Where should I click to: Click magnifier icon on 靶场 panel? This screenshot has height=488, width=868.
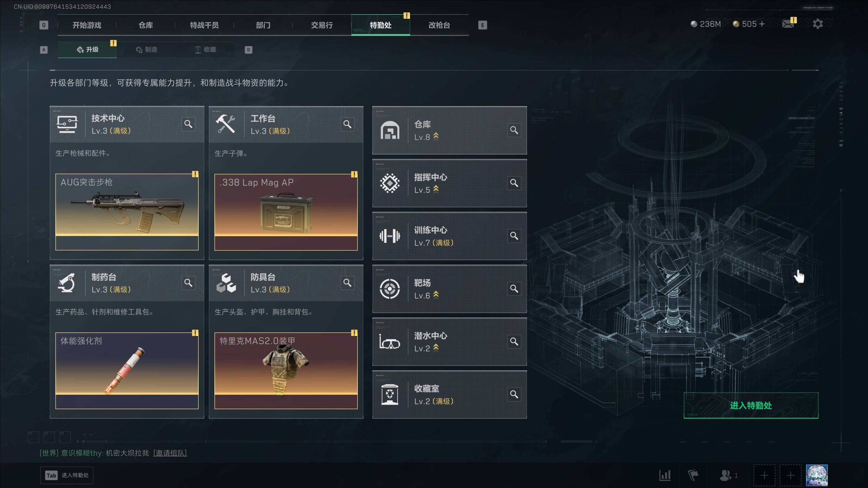(514, 289)
